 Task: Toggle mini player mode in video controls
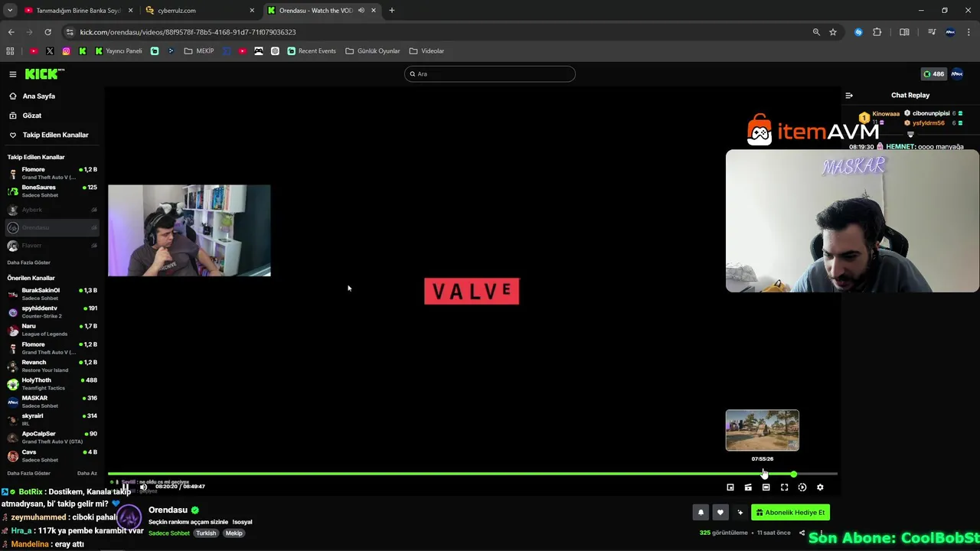[730, 487]
